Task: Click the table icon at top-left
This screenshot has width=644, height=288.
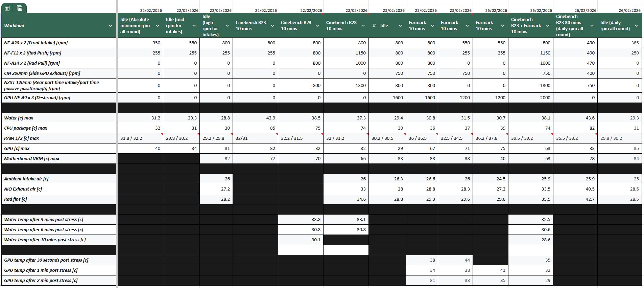Action: click(x=7, y=8)
